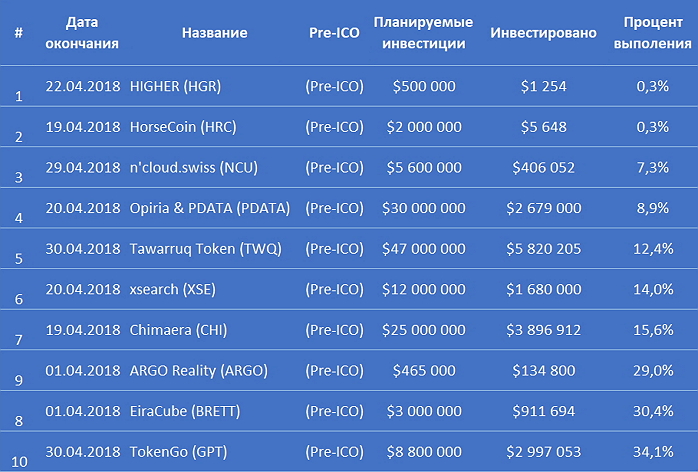Click the 'Название' column header
698x472 pixels.
[215, 33]
